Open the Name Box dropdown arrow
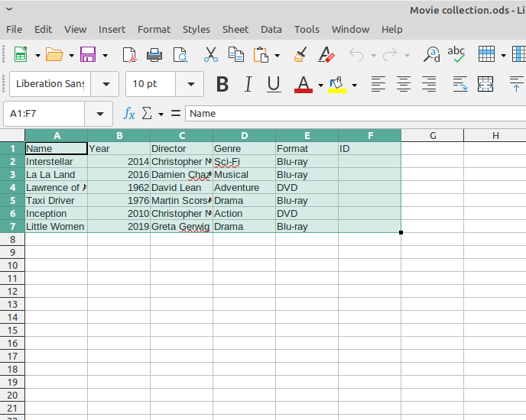 (x=99, y=114)
